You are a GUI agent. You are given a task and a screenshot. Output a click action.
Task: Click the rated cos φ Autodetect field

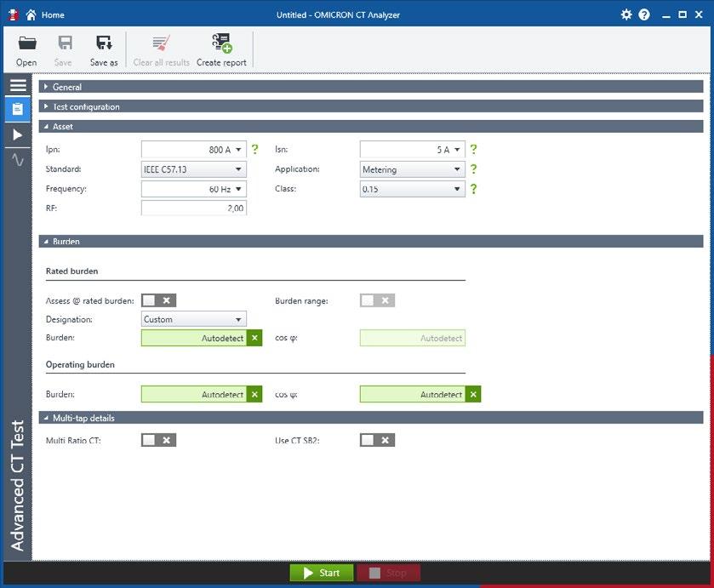click(x=413, y=338)
